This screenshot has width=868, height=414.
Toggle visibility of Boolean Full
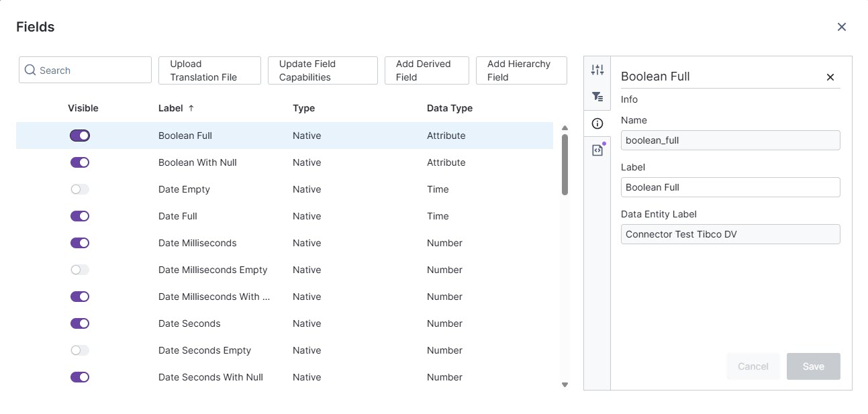pos(80,136)
